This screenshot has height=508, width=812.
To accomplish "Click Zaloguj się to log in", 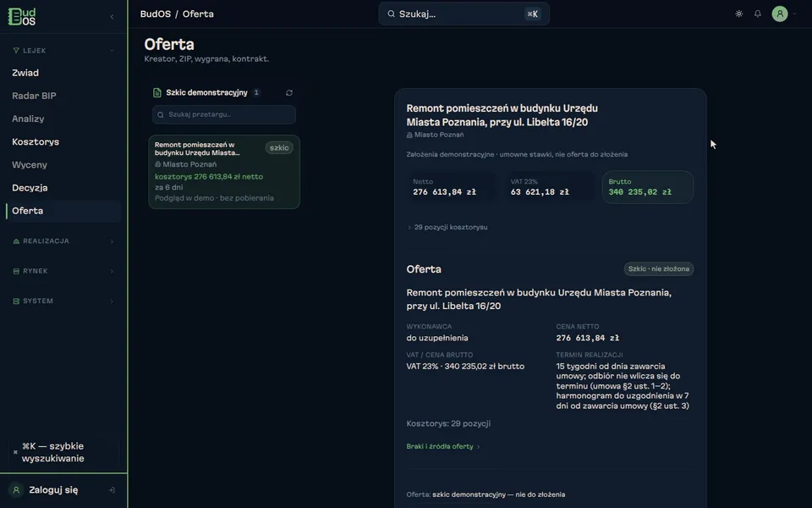I will [53, 490].
